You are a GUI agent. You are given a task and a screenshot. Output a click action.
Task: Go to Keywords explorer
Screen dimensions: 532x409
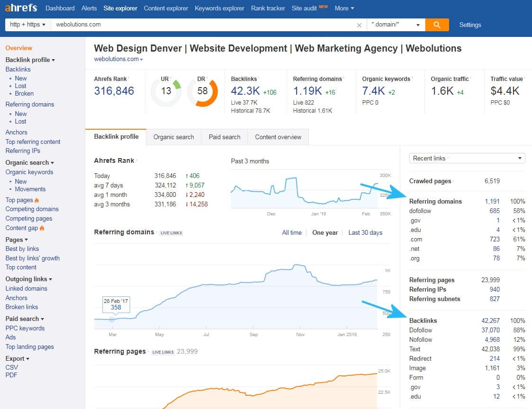click(219, 8)
